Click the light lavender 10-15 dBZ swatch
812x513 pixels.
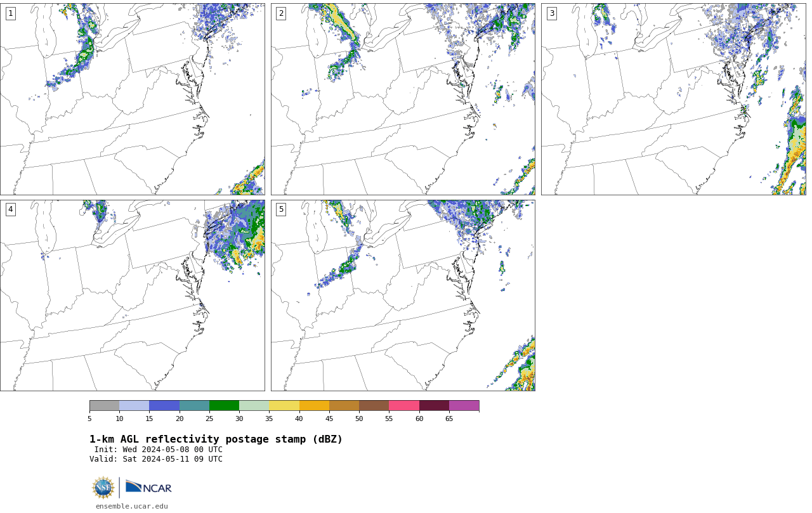click(x=134, y=406)
